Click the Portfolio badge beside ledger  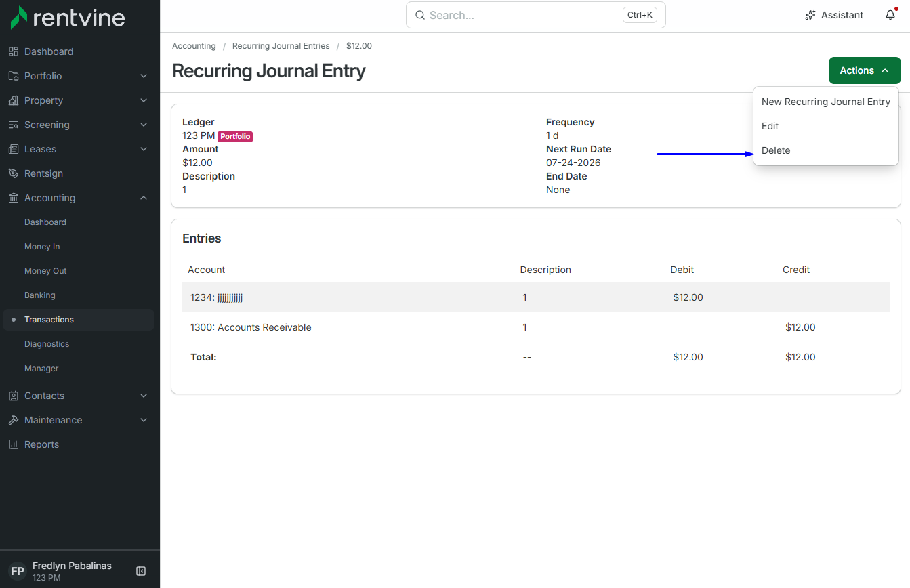235,137
